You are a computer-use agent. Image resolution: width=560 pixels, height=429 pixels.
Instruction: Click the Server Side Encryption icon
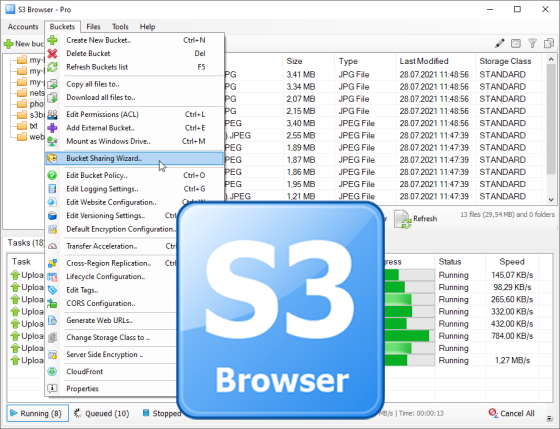click(x=52, y=355)
